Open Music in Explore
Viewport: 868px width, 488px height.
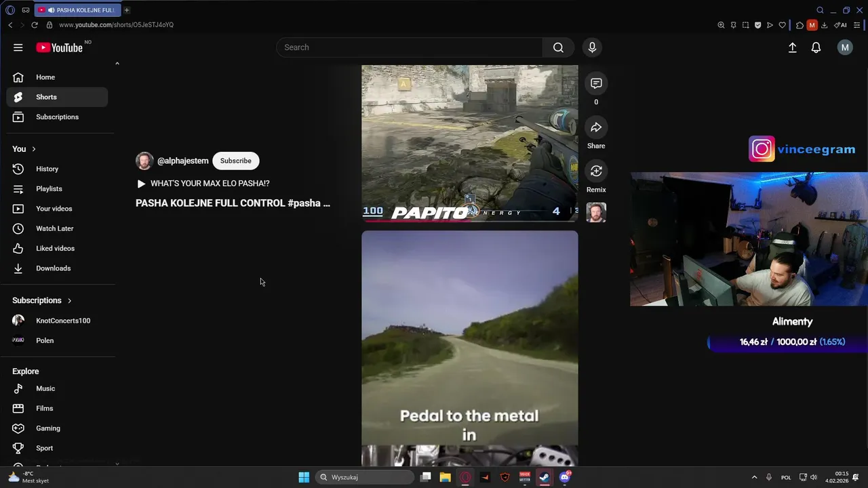point(57,388)
